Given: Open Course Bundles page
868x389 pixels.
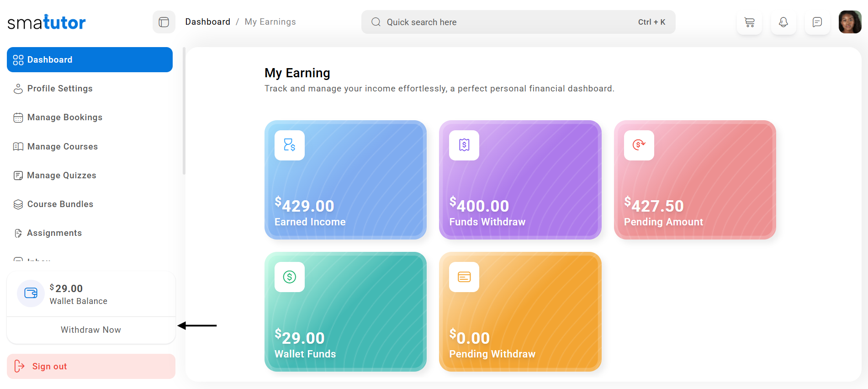Looking at the screenshot, I should coord(60,204).
